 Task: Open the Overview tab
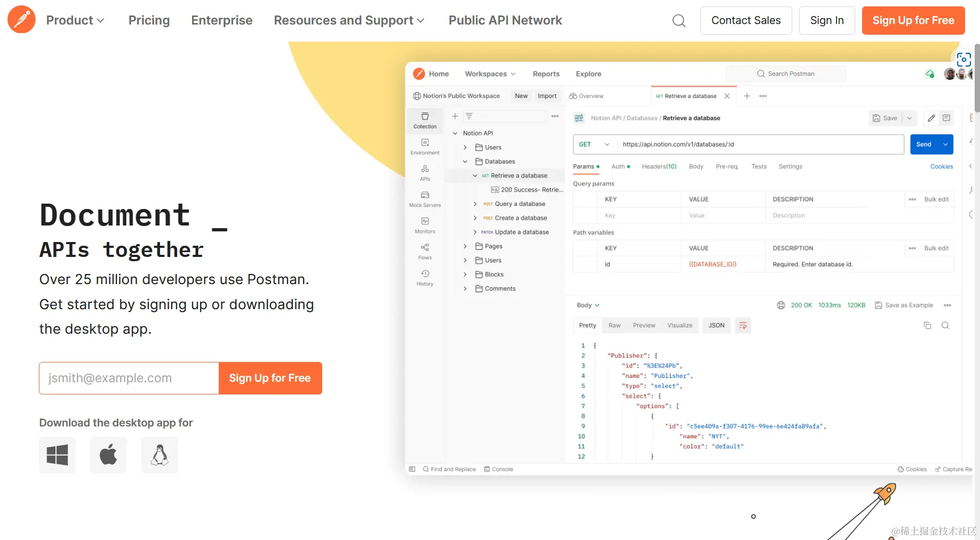pos(586,96)
